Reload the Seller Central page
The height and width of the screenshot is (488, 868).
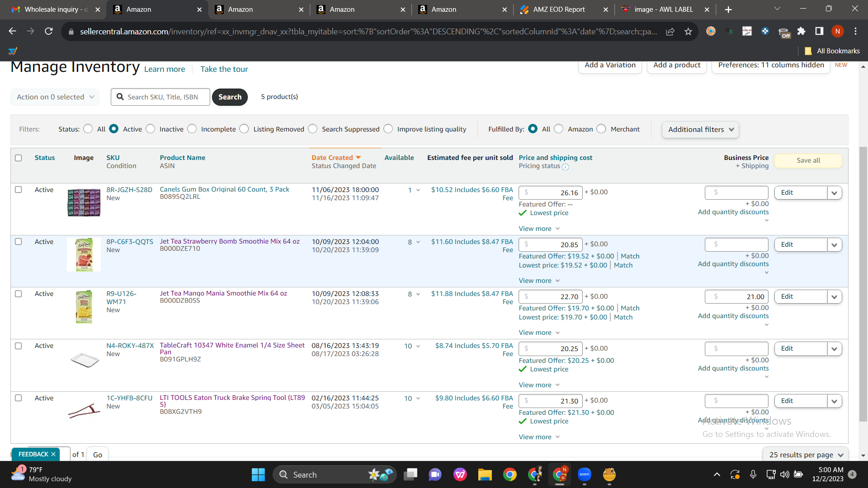[49, 31]
